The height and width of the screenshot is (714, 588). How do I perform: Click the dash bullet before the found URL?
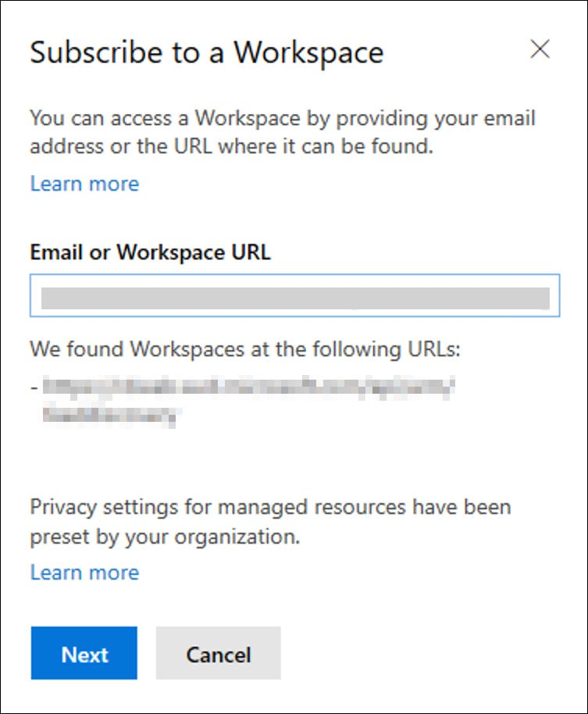click(x=34, y=388)
